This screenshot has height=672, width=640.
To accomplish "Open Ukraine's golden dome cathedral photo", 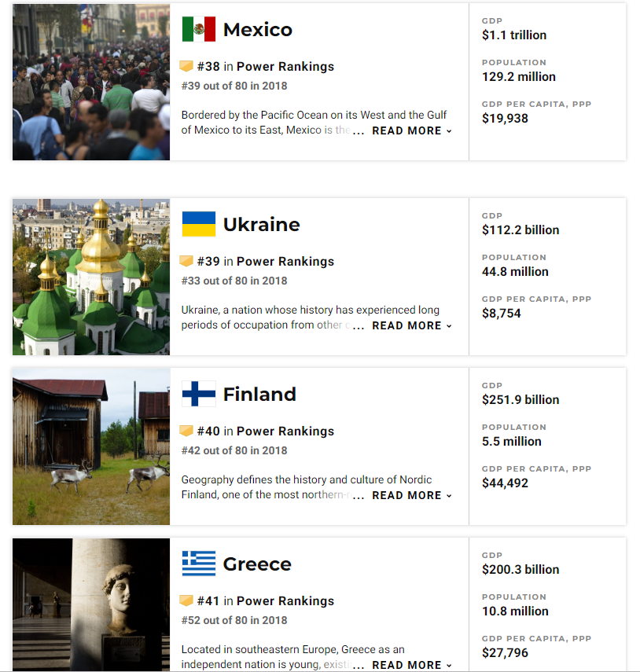I will point(91,277).
